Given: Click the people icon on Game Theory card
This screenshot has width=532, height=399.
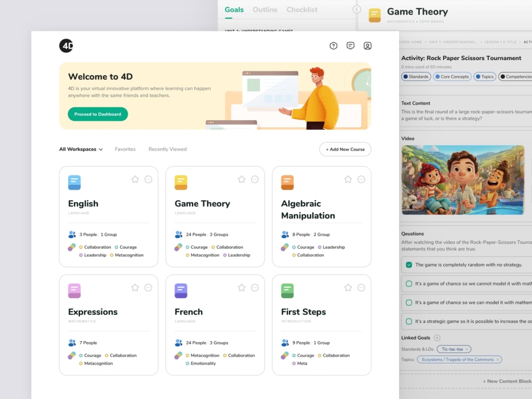Looking at the screenshot, I should click(x=178, y=235).
